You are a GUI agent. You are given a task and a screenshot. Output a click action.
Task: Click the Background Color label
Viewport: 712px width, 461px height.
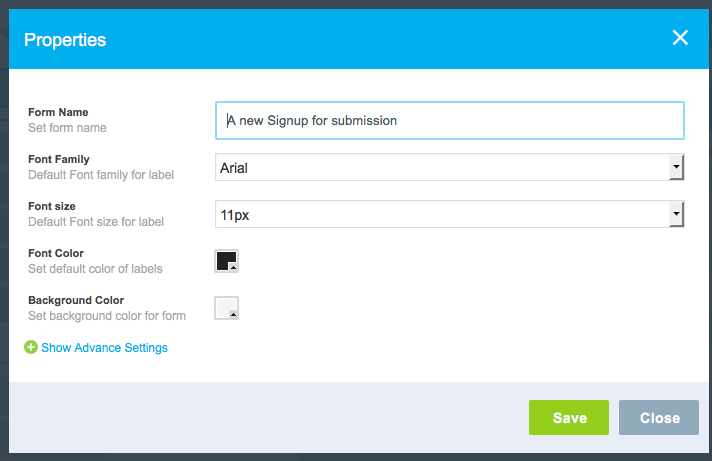tap(76, 300)
